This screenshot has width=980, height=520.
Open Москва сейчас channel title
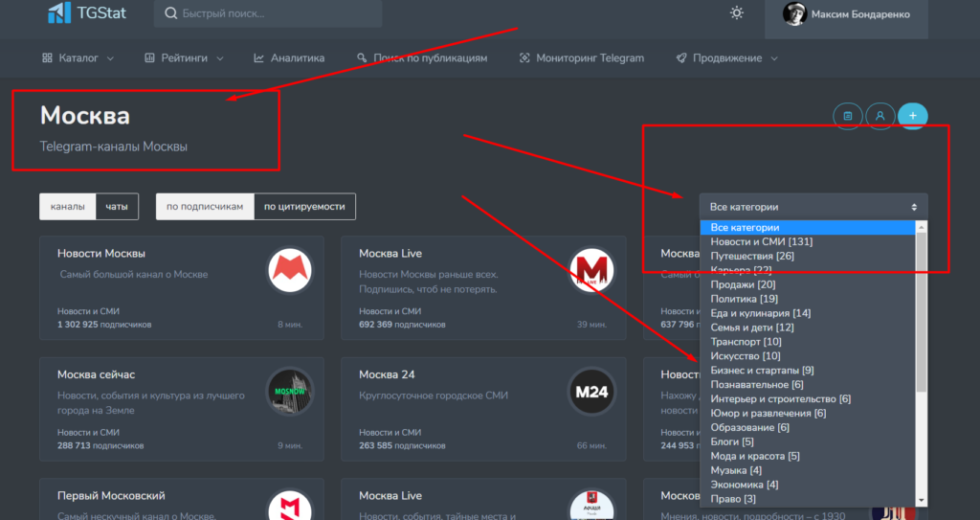(97, 374)
